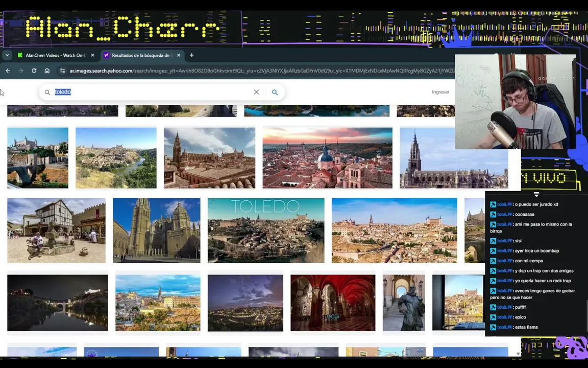The width and height of the screenshot is (588, 368).
Task: Reload the page with refresh icon
Action: [34, 71]
